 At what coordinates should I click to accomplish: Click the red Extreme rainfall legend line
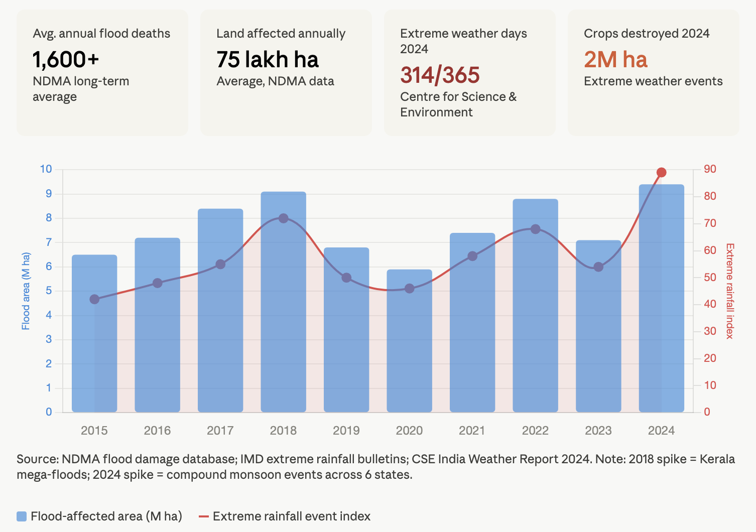[x=204, y=516]
